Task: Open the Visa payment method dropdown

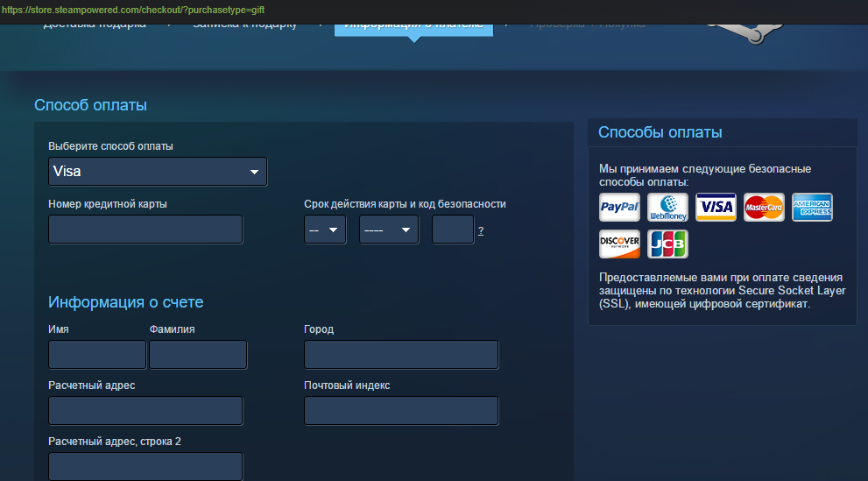Action: pyautogui.click(x=158, y=172)
